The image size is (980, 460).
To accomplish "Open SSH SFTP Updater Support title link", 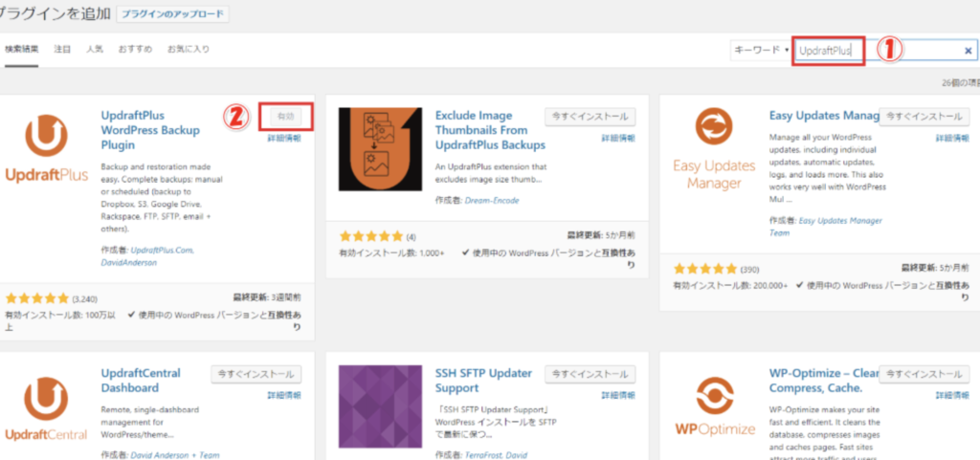I will 483,380.
